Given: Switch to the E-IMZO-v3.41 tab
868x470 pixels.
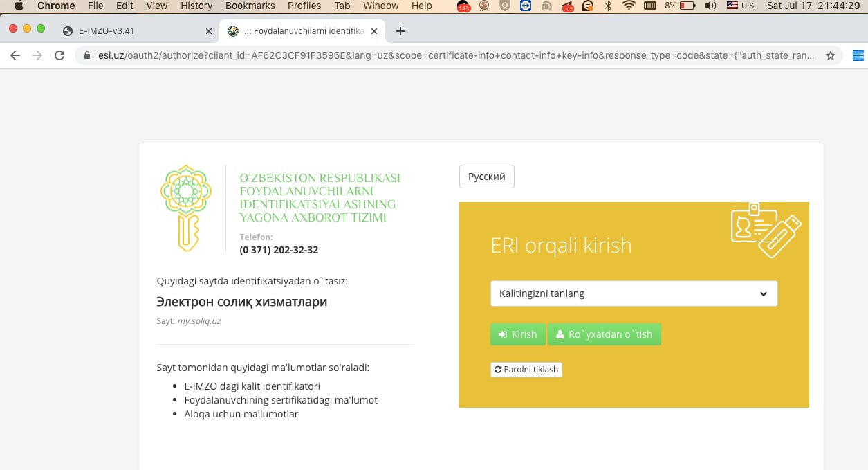Looking at the screenshot, I should 136,31.
